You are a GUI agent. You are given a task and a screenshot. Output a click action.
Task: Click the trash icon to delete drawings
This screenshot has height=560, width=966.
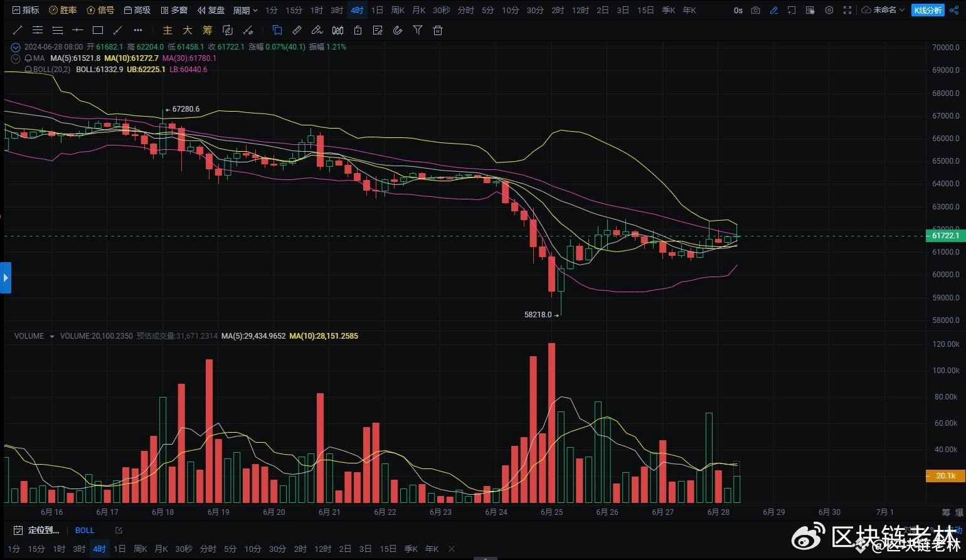pyautogui.click(x=438, y=30)
